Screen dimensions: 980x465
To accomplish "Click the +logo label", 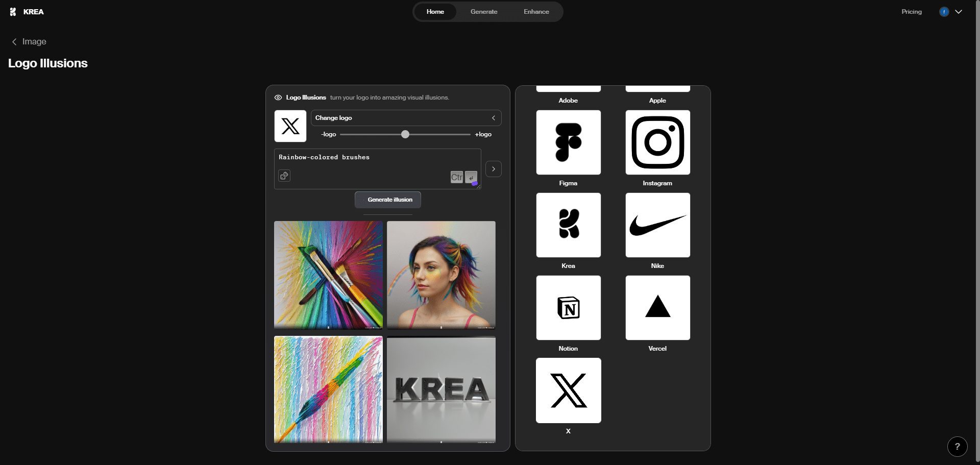I will click(483, 134).
